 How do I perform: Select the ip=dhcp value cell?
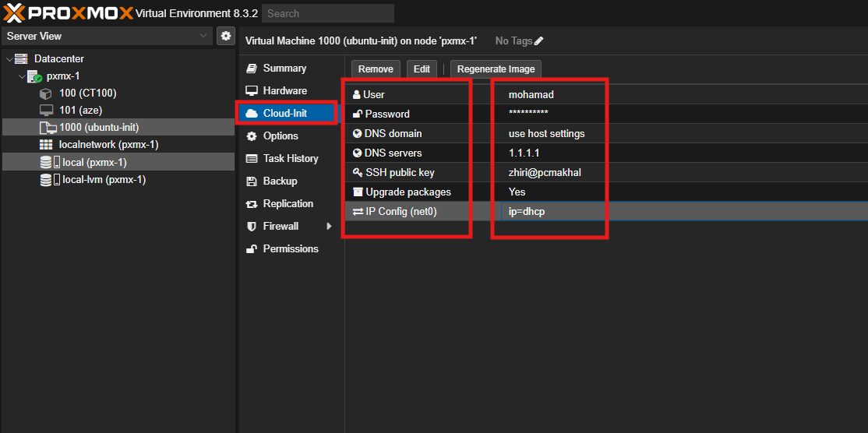[684, 211]
